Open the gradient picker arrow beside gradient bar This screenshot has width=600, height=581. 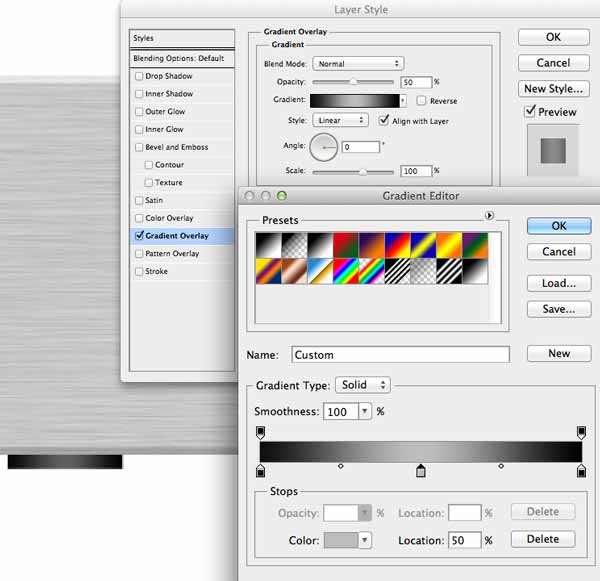(402, 101)
